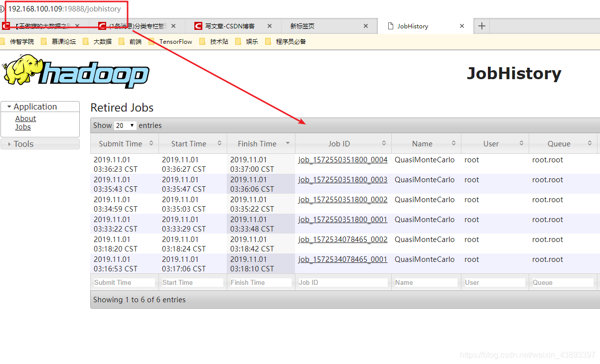Image resolution: width=600 pixels, height=364 pixels.
Task: Open job_1572550351800_0001 details
Action: coord(343,220)
